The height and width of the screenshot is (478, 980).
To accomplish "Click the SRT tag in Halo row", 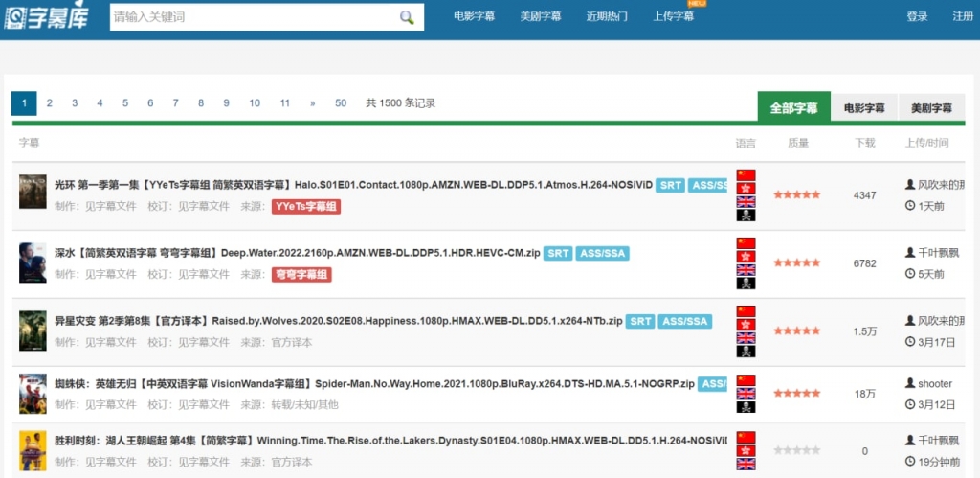I will 671,185.
